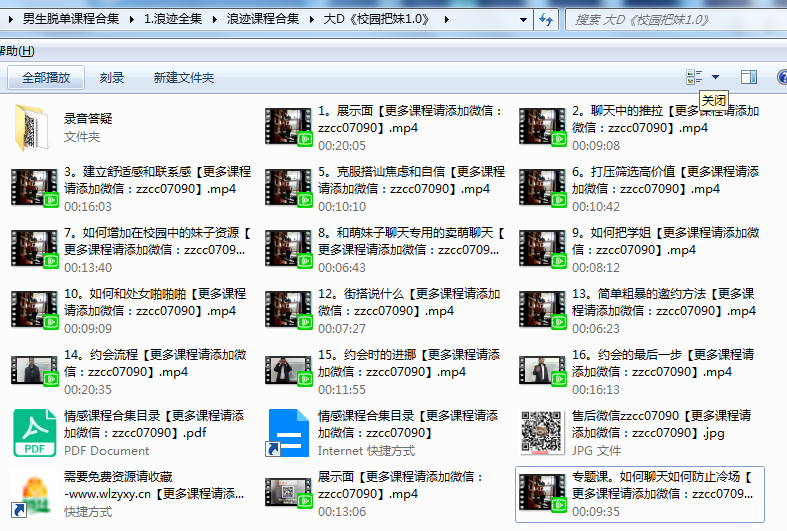This screenshot has width=787, height=531.
Task: Go to 男生脱单课程合集 in breadcrumb
Action: point(71,19)
